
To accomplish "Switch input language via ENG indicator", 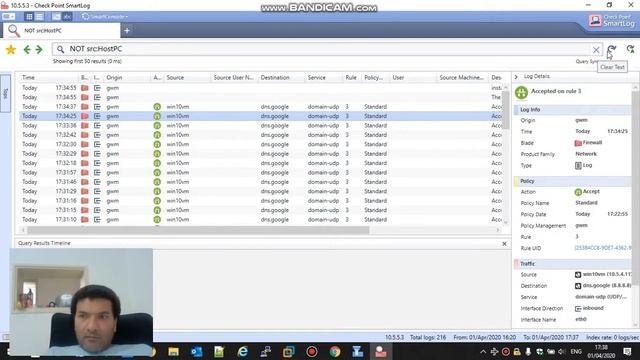I will point(576,351).
